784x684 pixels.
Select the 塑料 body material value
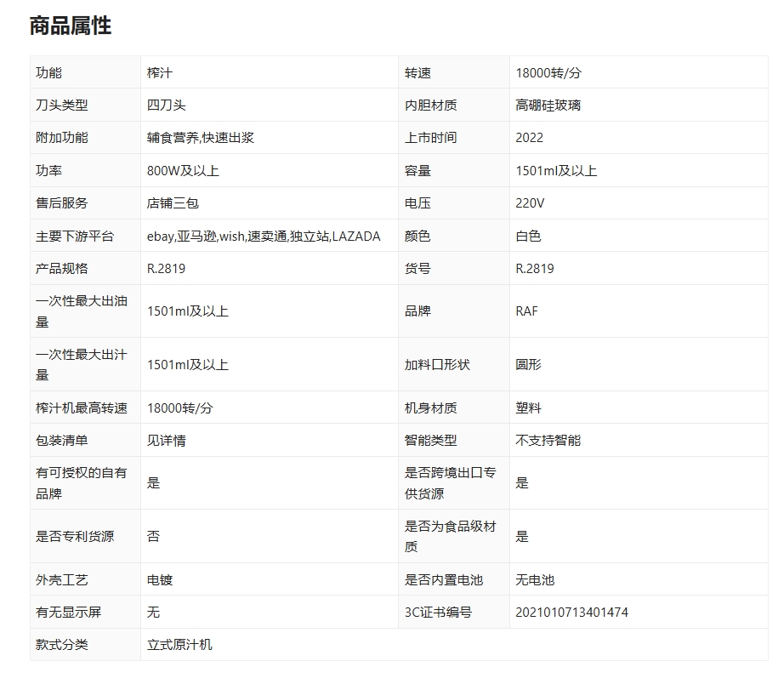[x=528, y=408]
